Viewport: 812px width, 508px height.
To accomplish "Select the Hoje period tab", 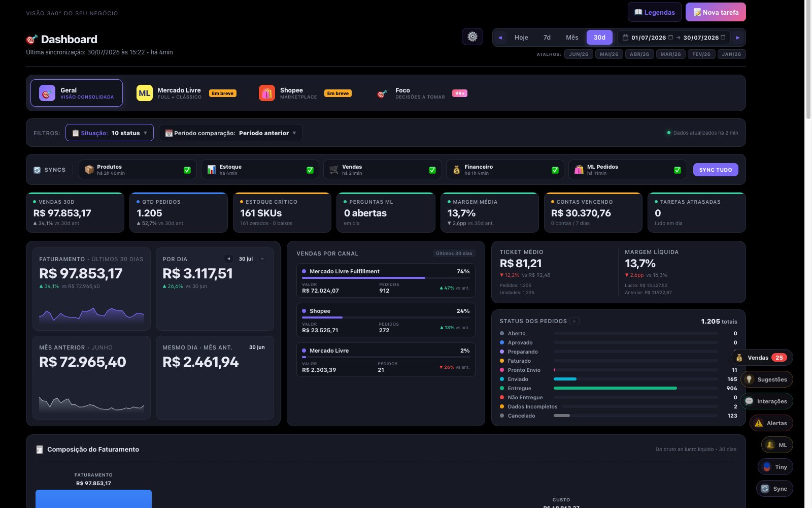I will click(521, 38).
